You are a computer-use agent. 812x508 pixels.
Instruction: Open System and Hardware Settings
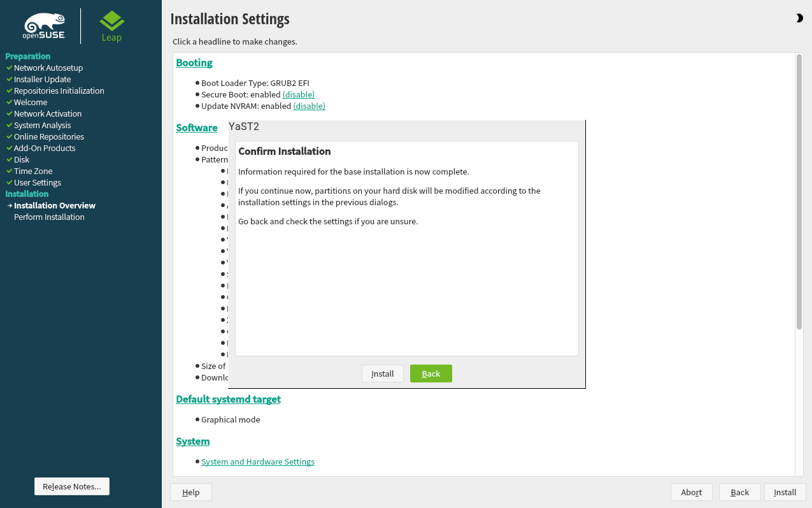click(x=257, y=461)
